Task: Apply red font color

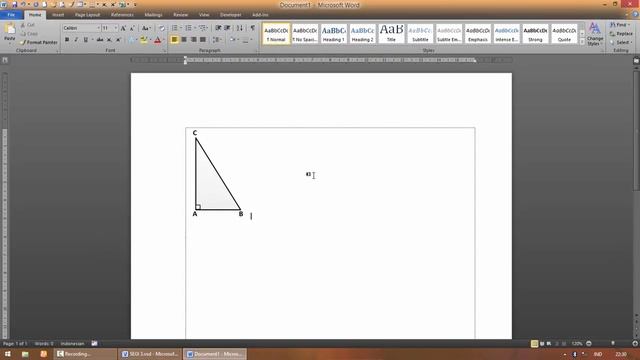Action: tap(158, 40)
